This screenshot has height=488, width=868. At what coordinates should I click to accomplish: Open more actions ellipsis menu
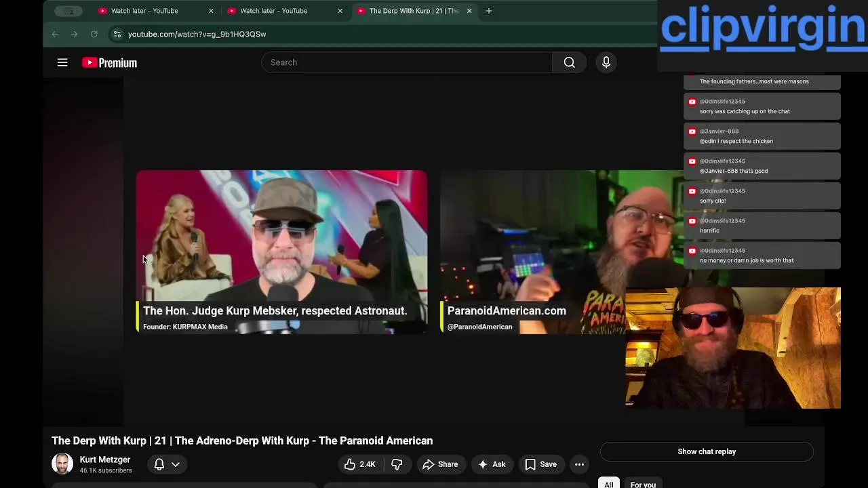[579, 464]
